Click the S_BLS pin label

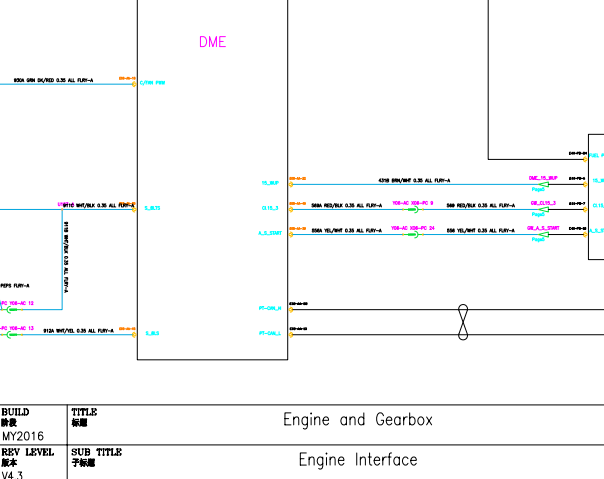[x=152, y=333]
